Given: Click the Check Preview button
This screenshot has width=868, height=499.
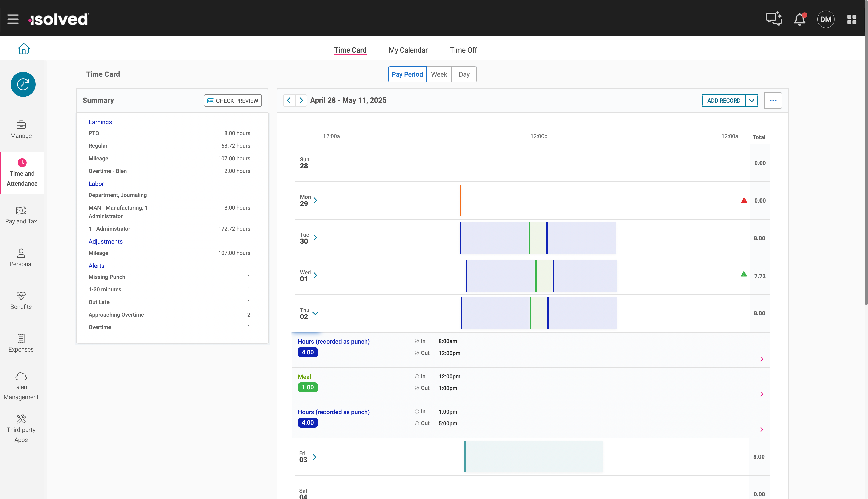Looking at the screenshot, I should (233, 101).
